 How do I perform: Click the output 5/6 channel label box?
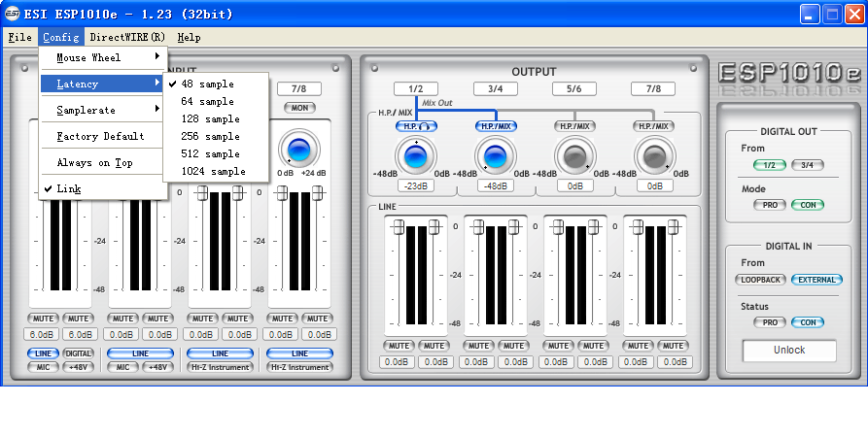pos(574,88)
